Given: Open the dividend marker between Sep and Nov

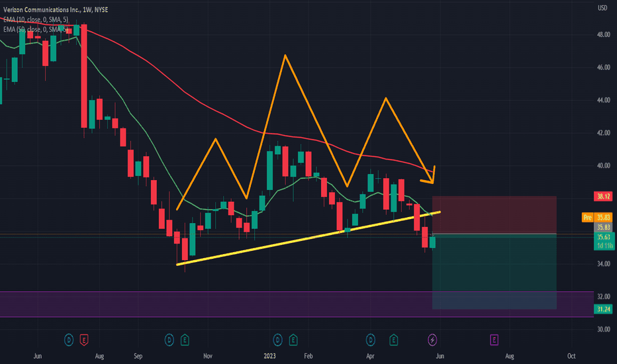Looking at the screenshot, I should pyautogui.click(x=169, y=340).
